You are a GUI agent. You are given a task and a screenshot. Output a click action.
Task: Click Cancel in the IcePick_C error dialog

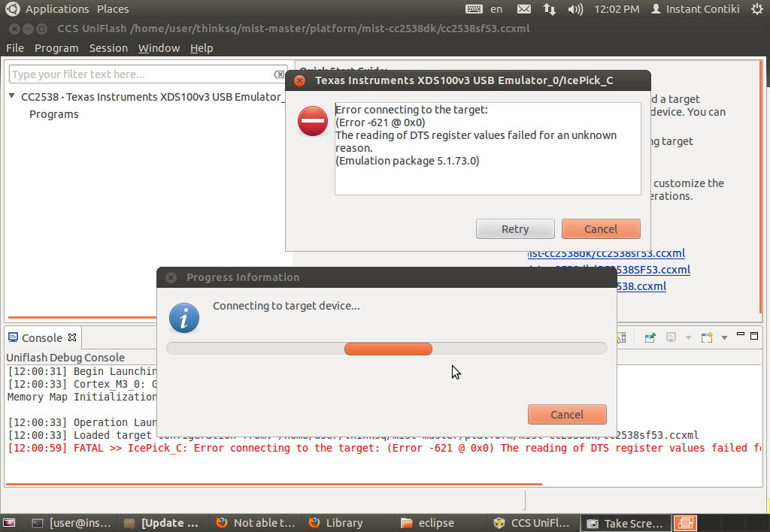601,229
